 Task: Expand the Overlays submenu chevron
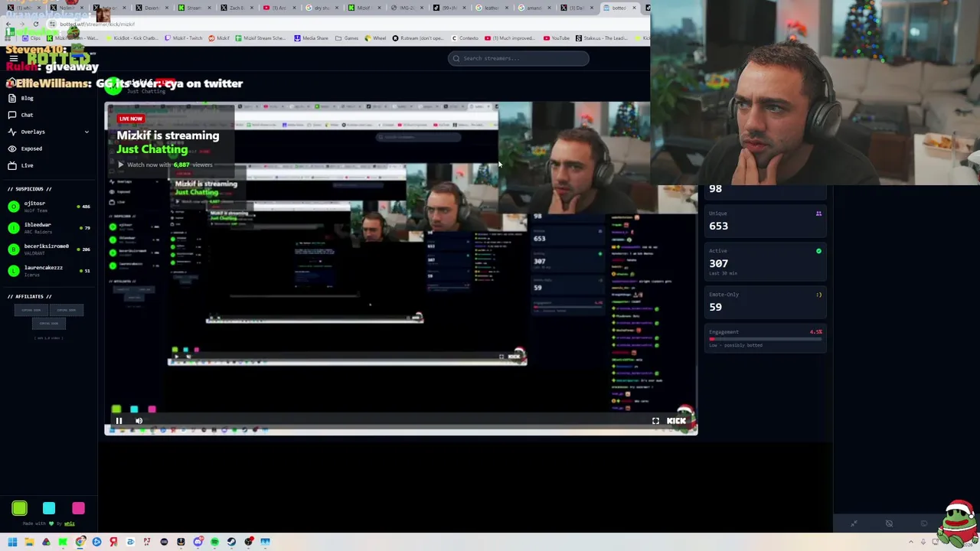point(87,132)
